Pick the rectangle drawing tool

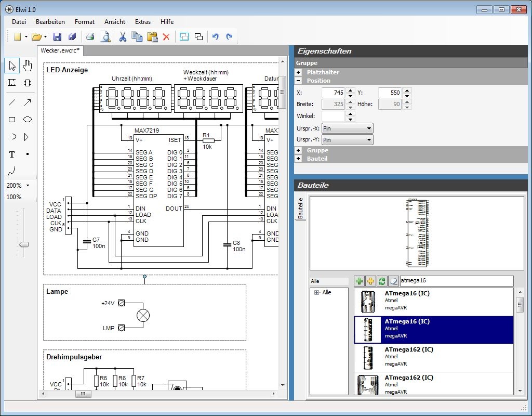click(x=12, y=120)
